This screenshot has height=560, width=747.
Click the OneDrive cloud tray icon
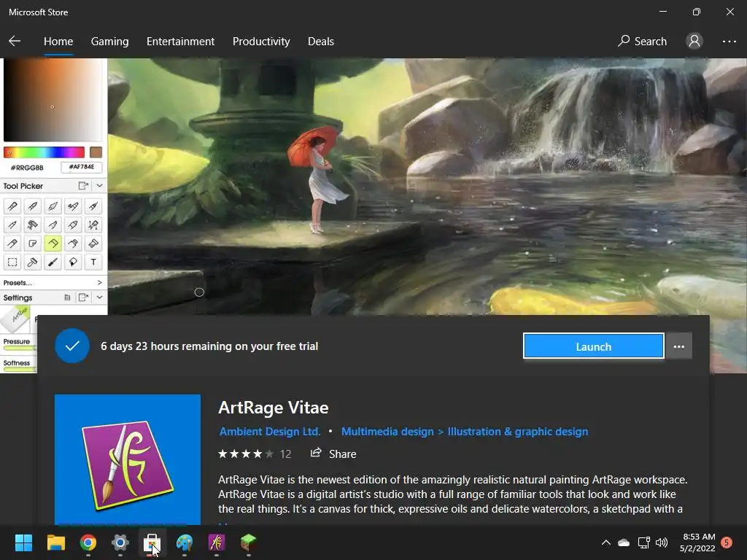tap(624, 542)
